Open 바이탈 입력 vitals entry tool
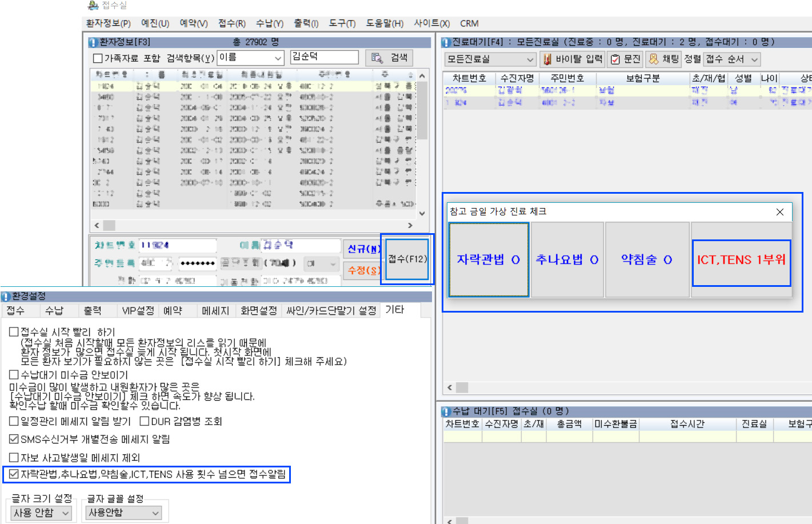812x524 pixels. point(572,59)
